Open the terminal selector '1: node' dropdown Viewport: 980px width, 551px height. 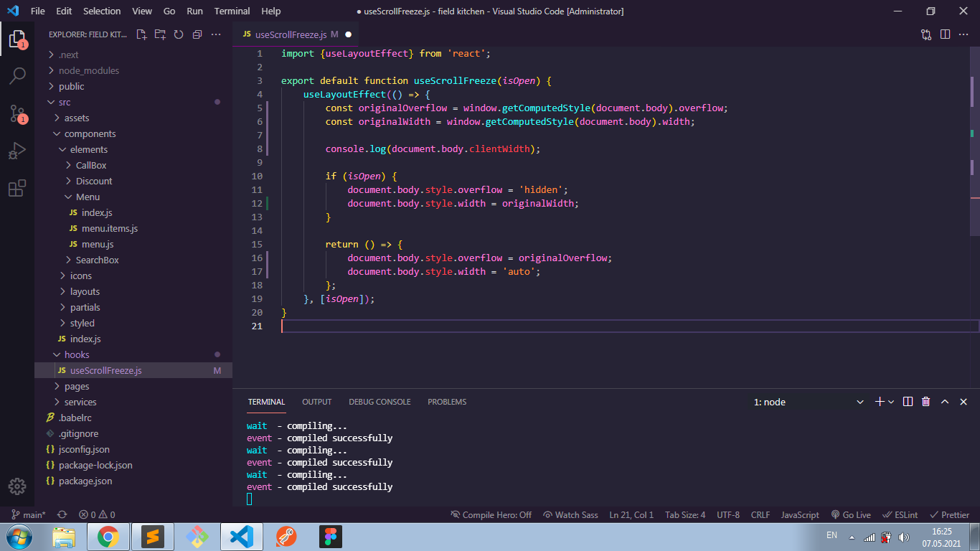(809, 402)
